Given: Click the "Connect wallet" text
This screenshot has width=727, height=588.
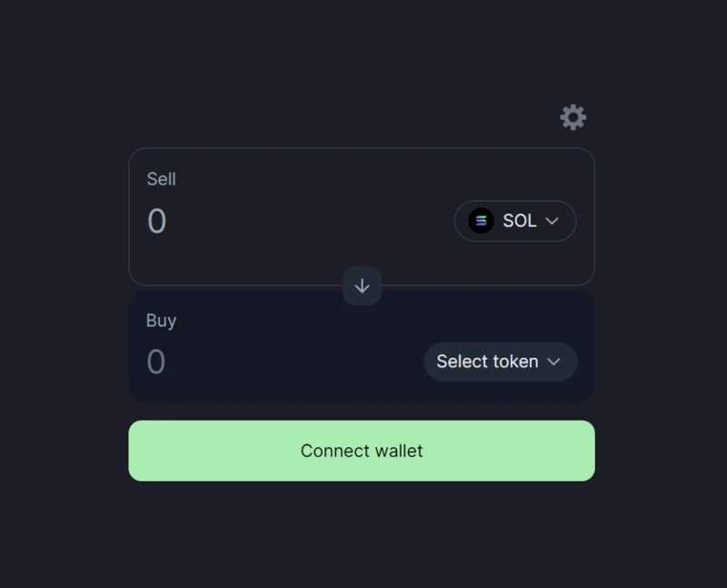Looking at the screenshot, I should [x=362, y=451].
